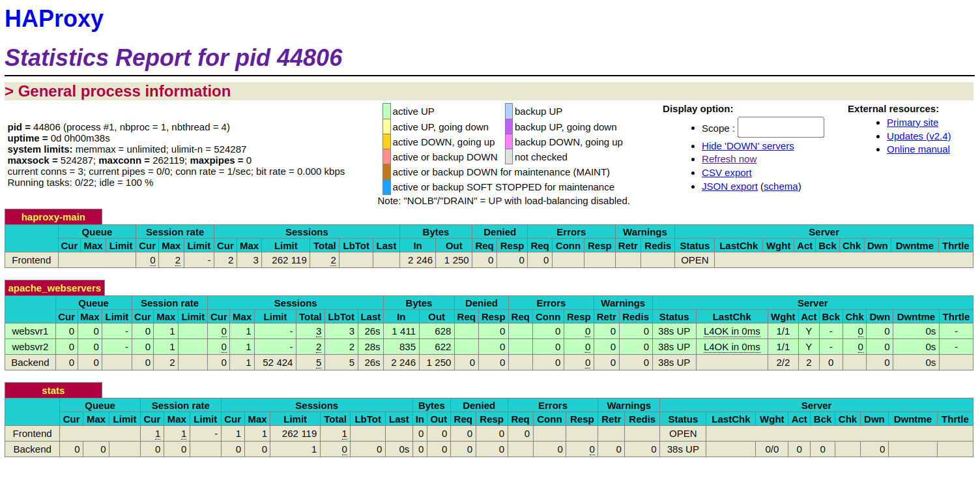This screenshot has height=480, width=980.
Task: Click the 'maxsock = 524287' line
Action: click(130, 160)
